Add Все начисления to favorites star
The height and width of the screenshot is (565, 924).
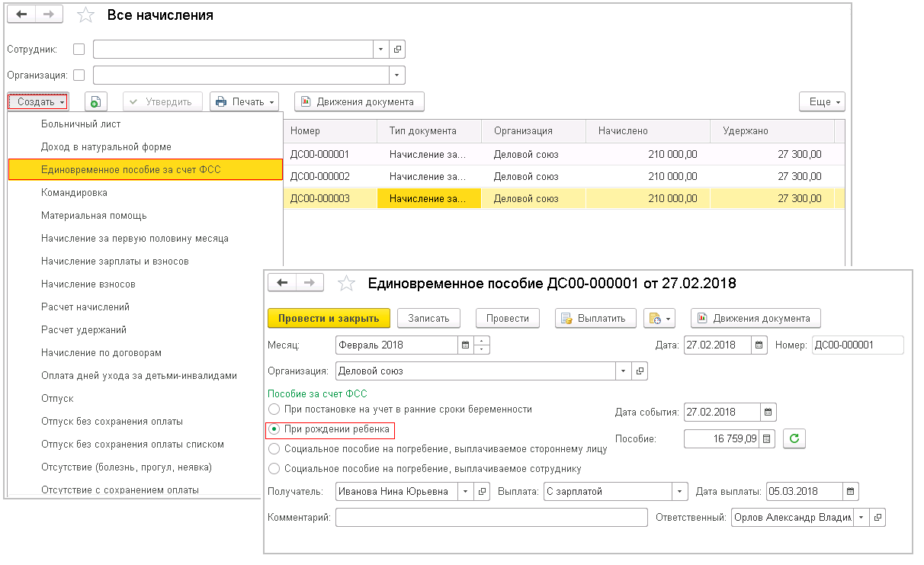pos(86,15)
